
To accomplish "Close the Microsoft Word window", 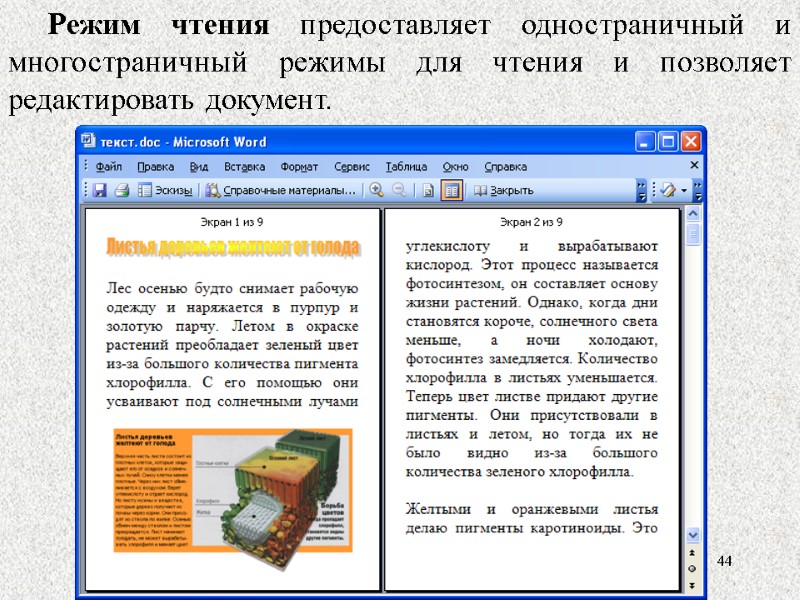I will [x=691, y=141].
